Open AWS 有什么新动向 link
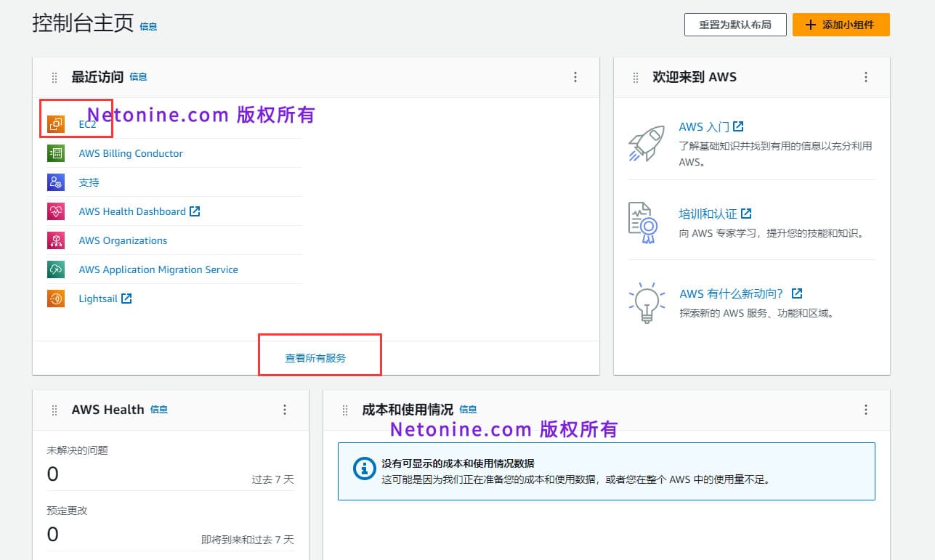935x560 pixels. [732, 293]
